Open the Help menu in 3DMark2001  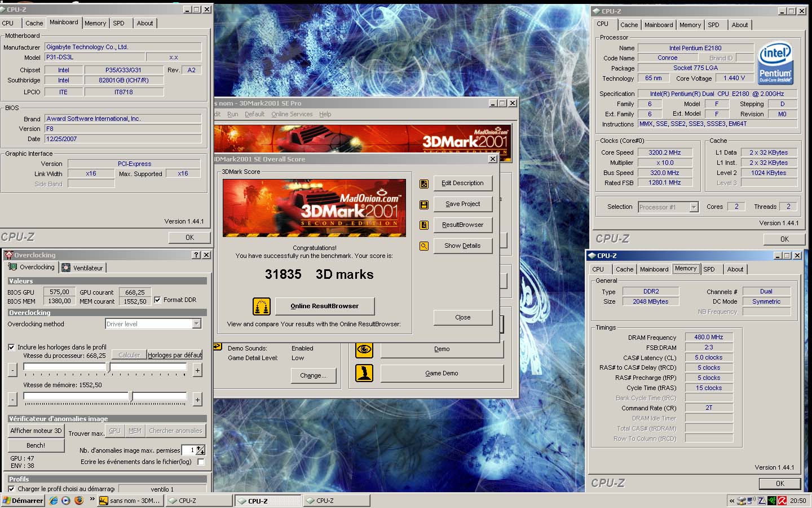[325, 114]
